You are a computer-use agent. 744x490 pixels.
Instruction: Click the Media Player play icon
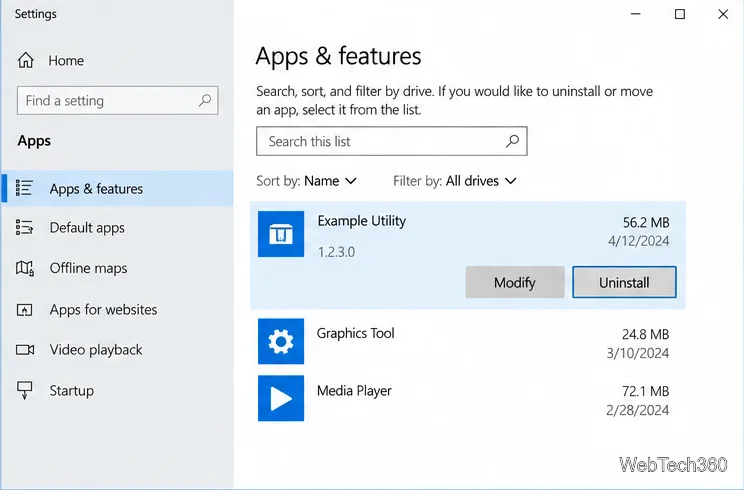pyautogui.click(x=281, y=398)
